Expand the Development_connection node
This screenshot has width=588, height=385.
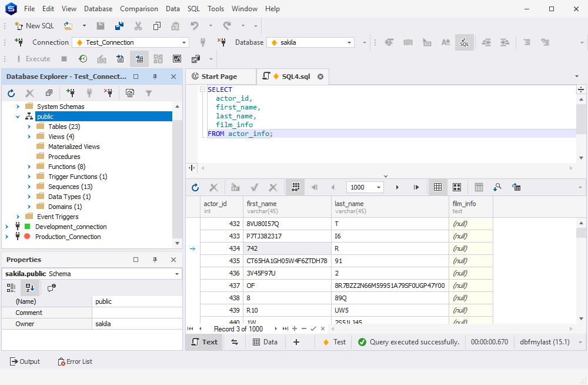tap(6, 227)
